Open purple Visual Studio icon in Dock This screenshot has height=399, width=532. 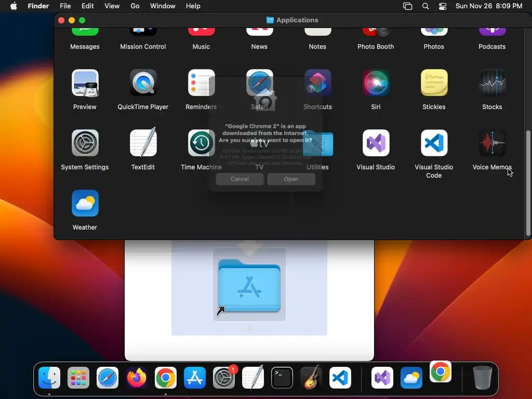tap(382, 378)
